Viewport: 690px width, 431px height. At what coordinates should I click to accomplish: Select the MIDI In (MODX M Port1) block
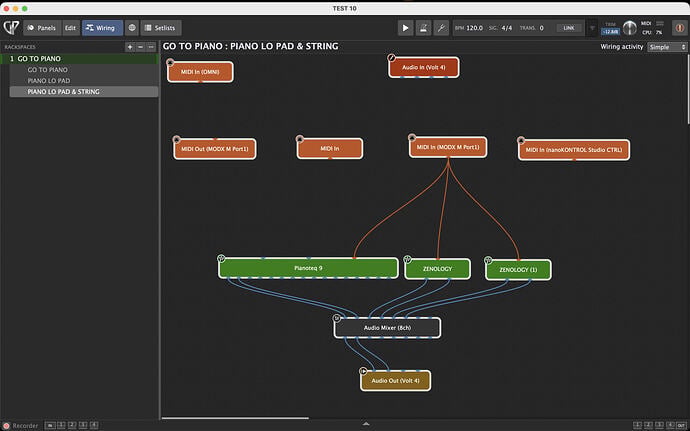point(448,147)
